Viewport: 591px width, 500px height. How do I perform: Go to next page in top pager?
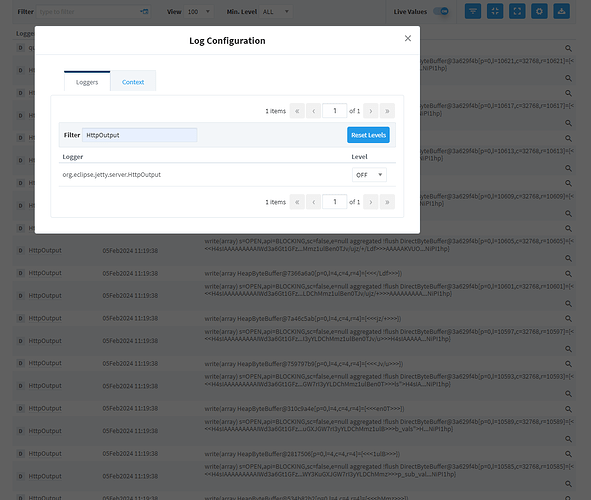(x=371, y=111)
